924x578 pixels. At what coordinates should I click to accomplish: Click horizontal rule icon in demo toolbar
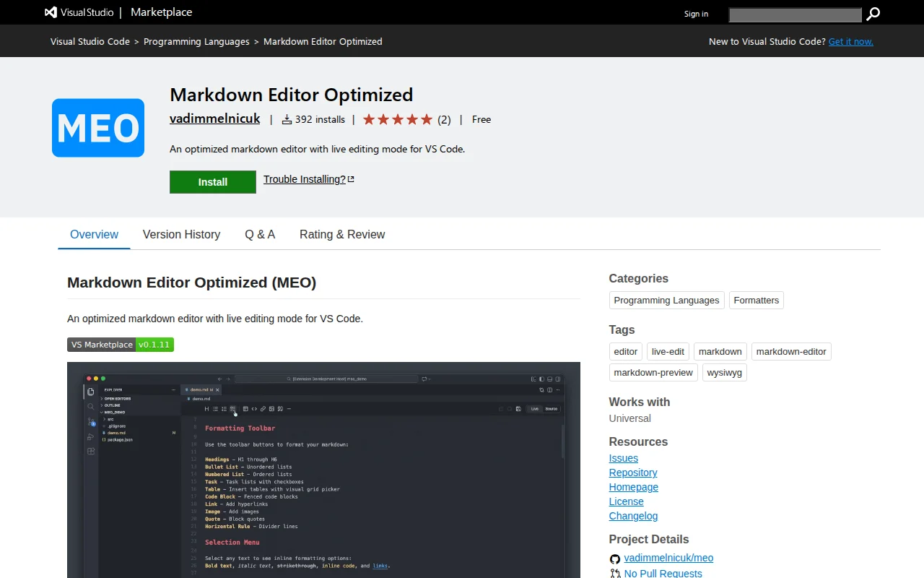[289, 409]
